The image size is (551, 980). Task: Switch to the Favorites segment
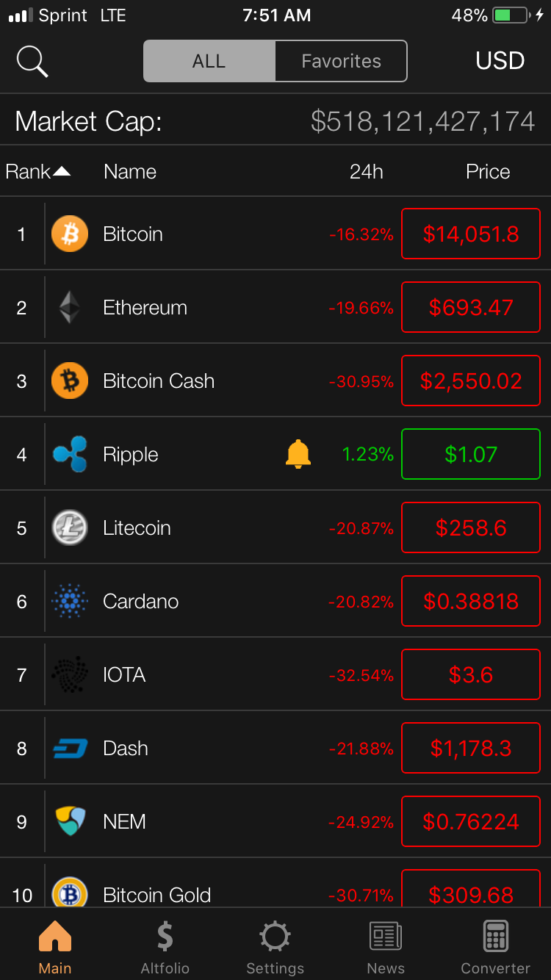[x=341, y=61]
